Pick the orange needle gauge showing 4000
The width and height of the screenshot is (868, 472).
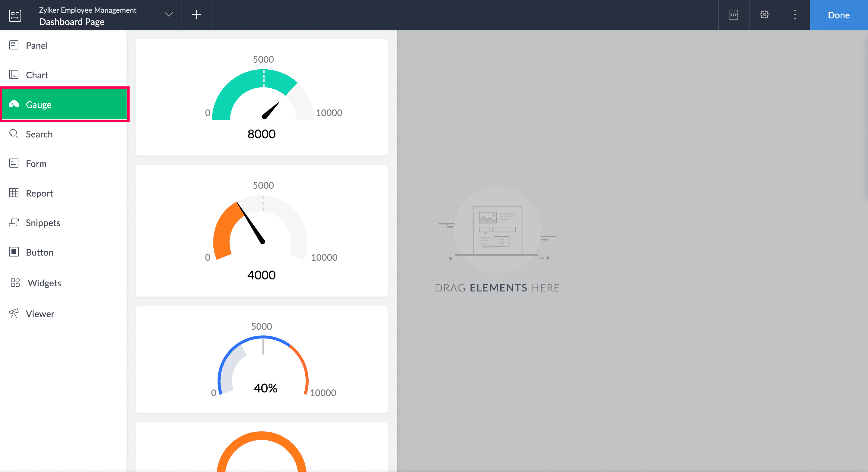[x=262, y=231]
